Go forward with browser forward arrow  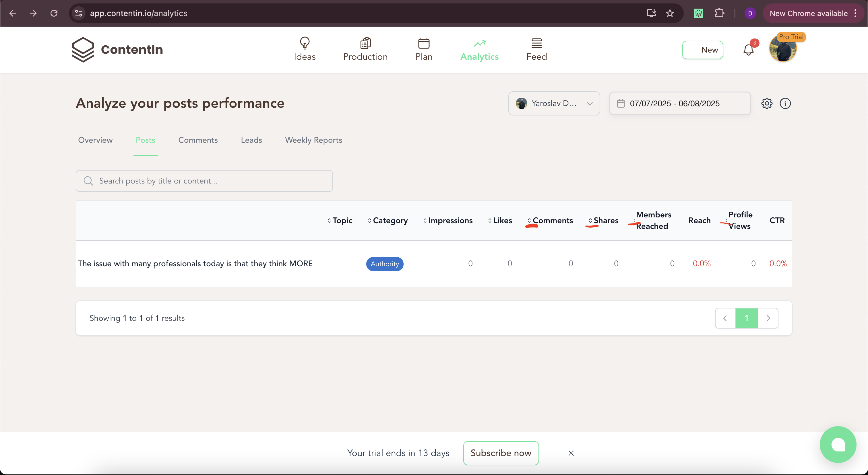pyautogui.click(x=33, y=13)
